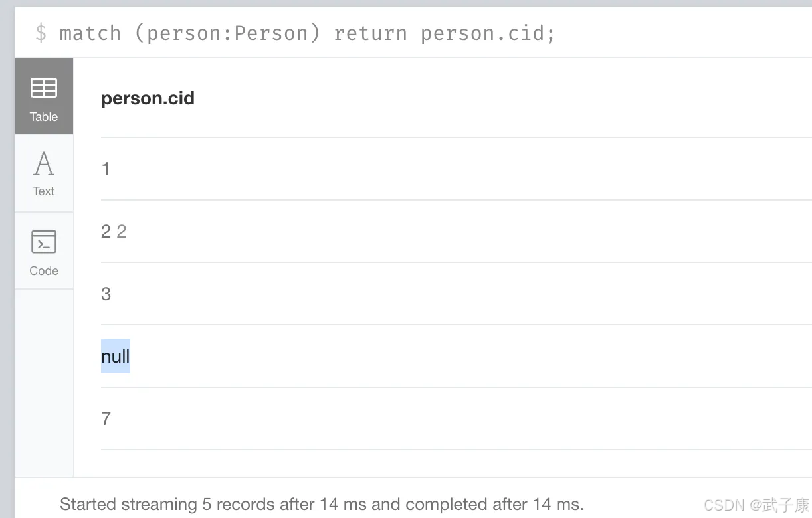Click the table grid icon above Table label
This screenshot has width=812, height=518.
[x=43, y=87]
